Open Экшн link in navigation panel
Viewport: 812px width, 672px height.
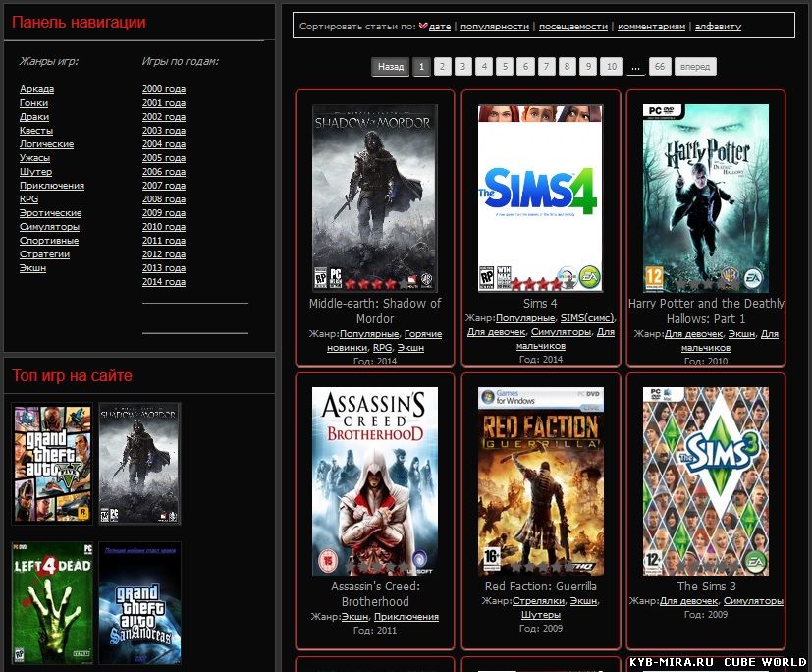pyautogui.click(x=32, y=268)
